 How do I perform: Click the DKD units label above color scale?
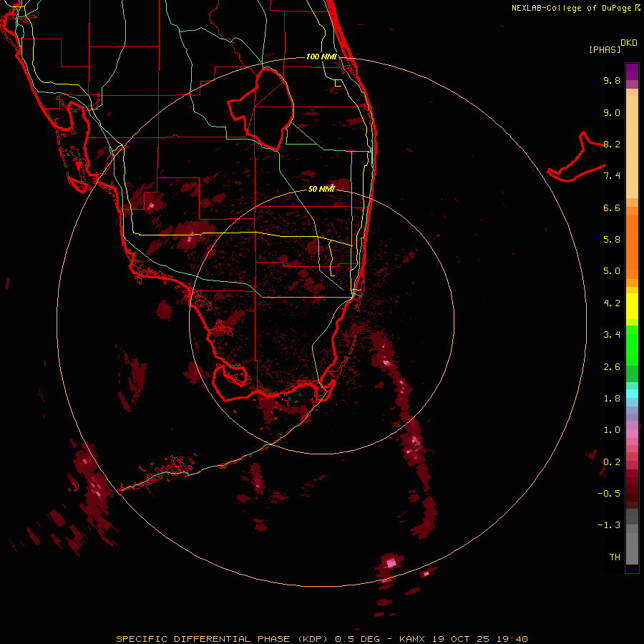point(629,43)
